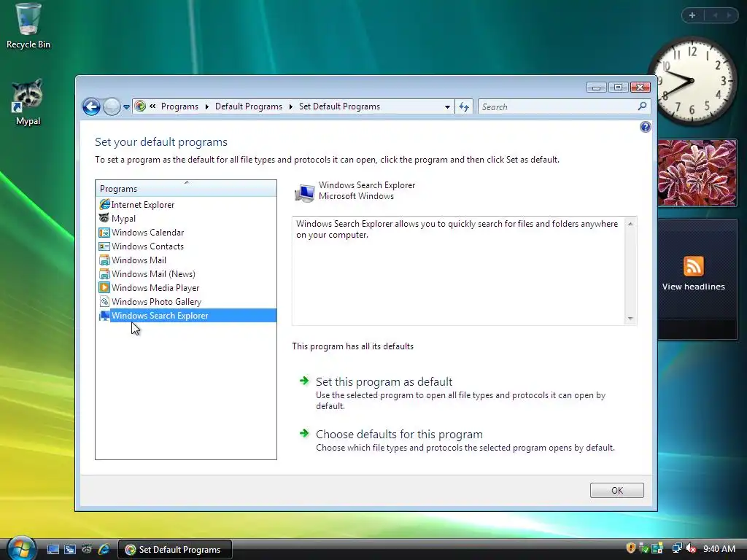Click the address bar refresh button

point(464,107)
